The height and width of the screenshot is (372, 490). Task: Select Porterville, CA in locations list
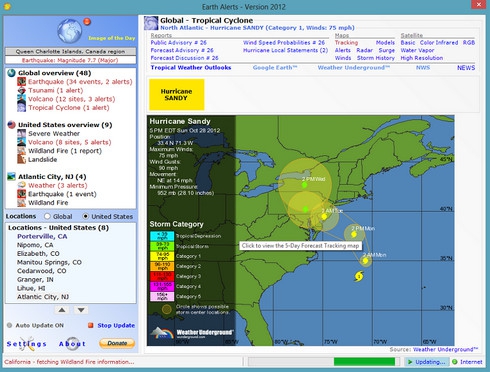coord(42,236)
